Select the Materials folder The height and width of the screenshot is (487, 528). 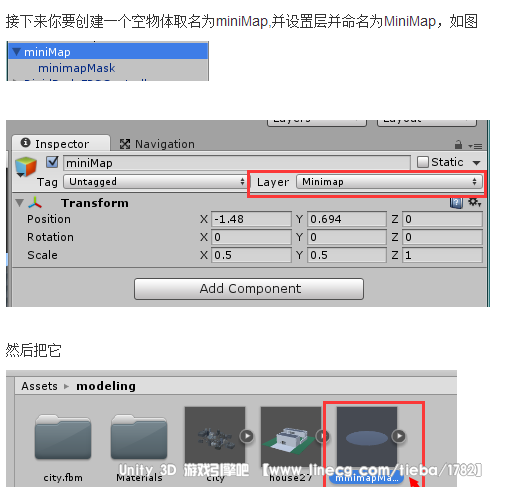tap(139, 437)
